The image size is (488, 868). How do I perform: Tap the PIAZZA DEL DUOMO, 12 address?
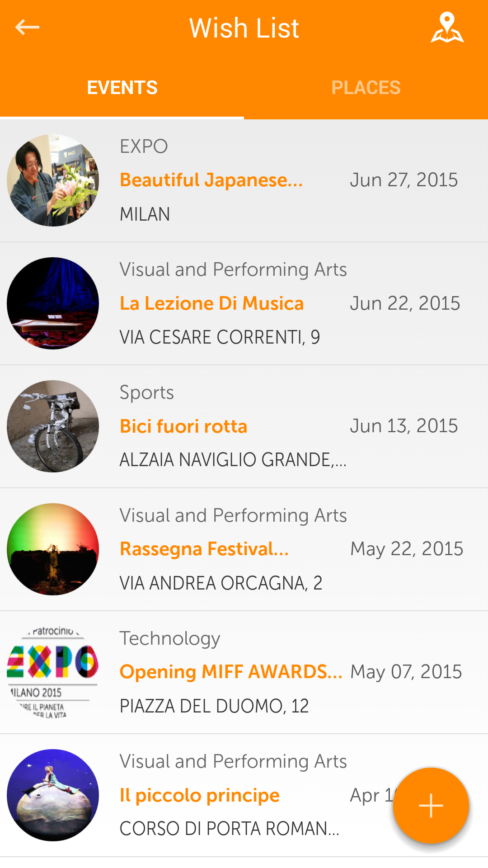point(214,706)
